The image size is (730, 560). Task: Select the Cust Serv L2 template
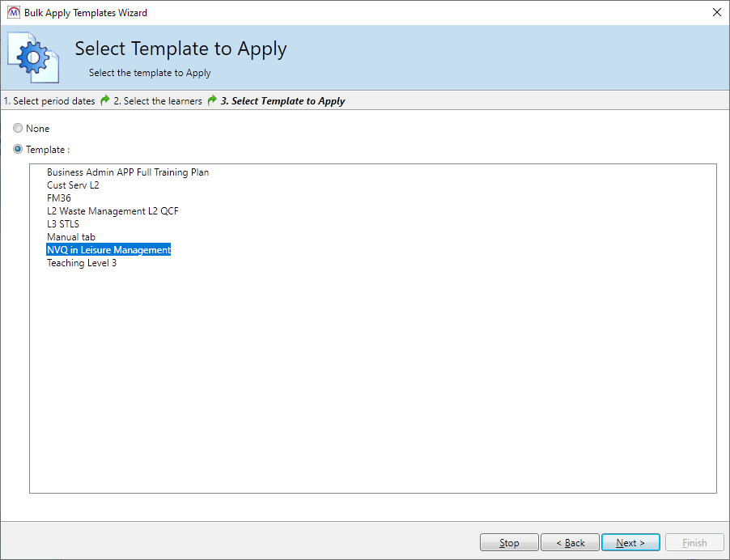point(73,185)
